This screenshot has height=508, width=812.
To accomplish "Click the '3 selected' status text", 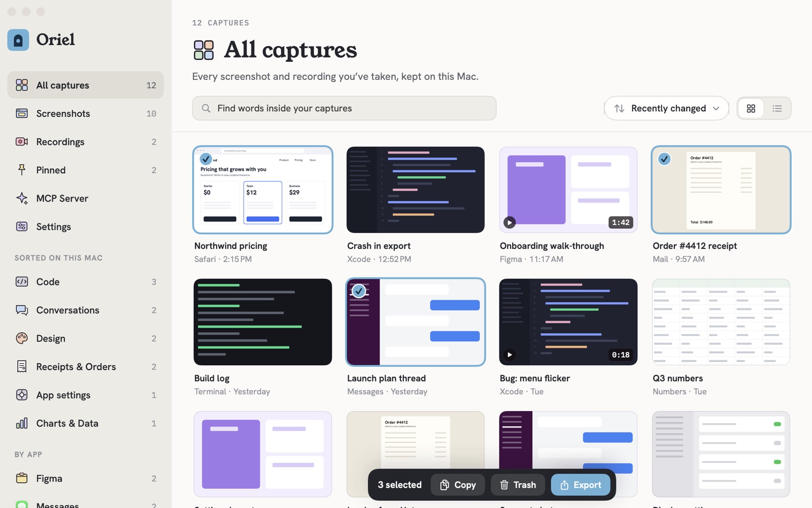I will click(x=399, y=485).
